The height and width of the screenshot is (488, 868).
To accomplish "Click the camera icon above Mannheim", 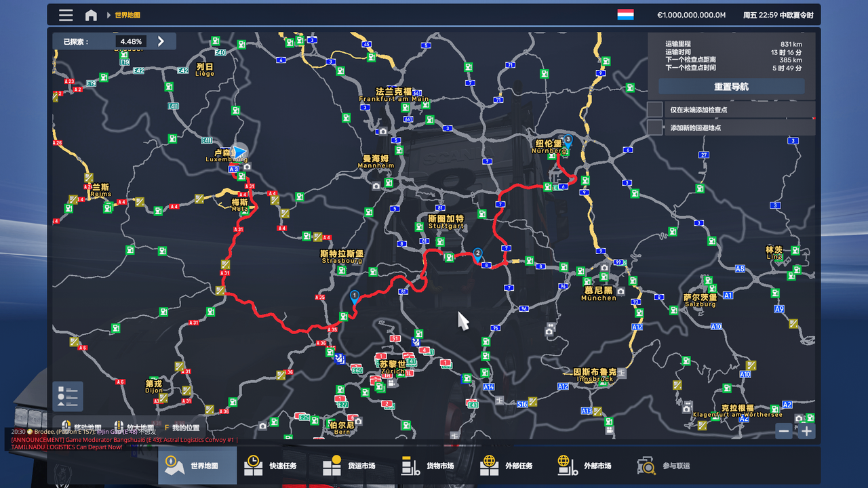I will (383, 131).
